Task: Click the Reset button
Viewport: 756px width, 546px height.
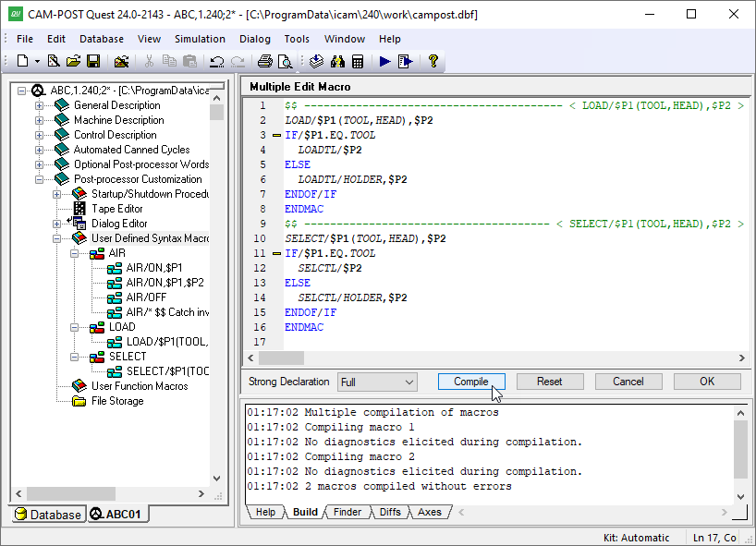Action: point(550,382)
